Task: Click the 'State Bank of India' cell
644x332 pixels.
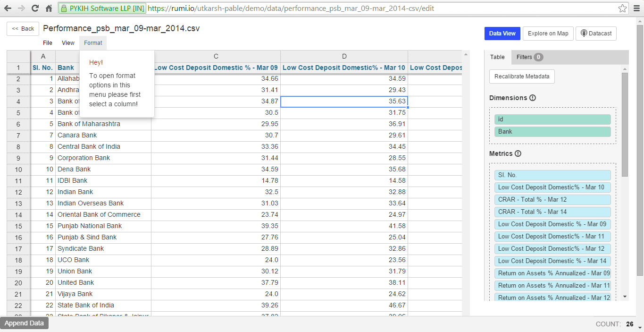Action: [x=103, y=305]
